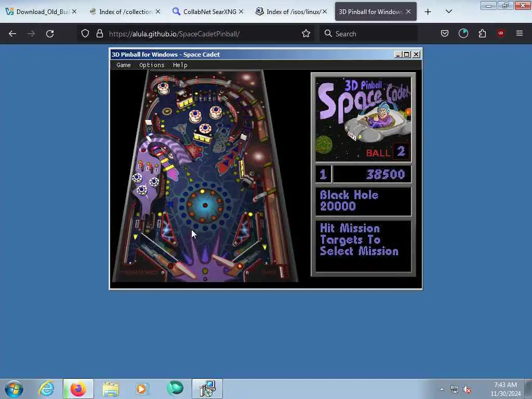Go back to the previous page
Screen dimensions: 532x399
pos(12,34)
